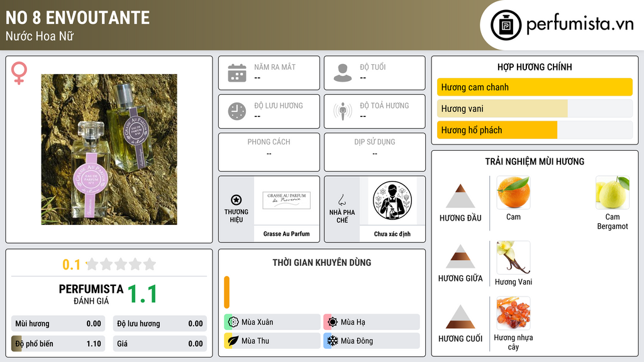644x362 pixels.
Task: Click the Cam Bergamot note thumbnail
Action: [613, 192]
